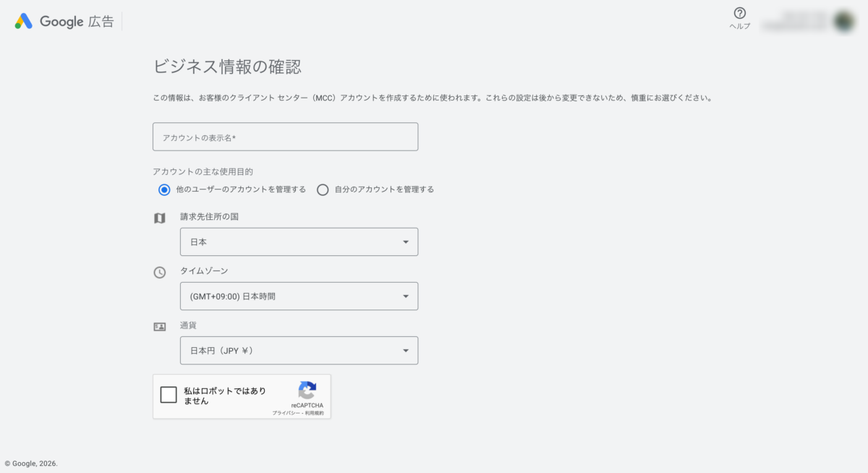Click the currency card icon beside 通貨
This screenshot has width=868, height=473.
pyautogui.click(x=160, y=327)
